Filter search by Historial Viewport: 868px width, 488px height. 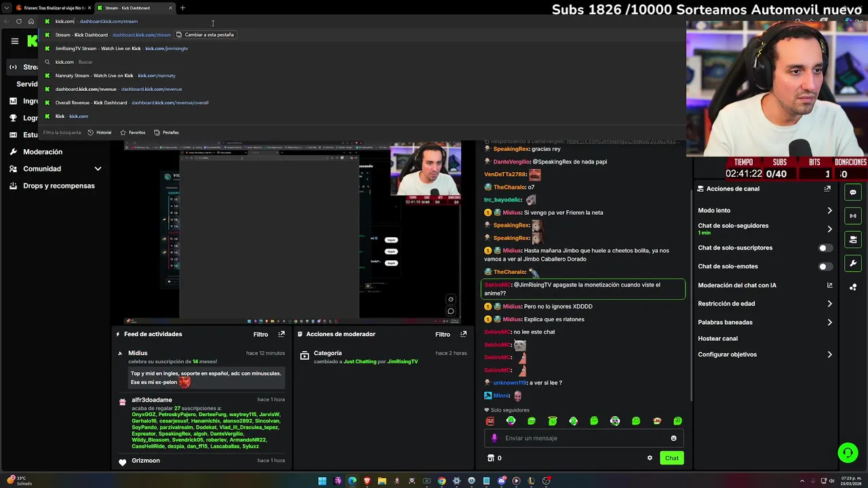click(100, 133)
